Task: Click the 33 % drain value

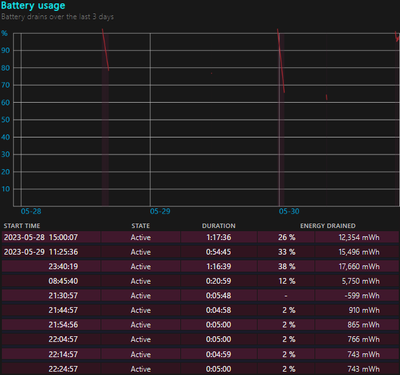Action: [287, 252]
